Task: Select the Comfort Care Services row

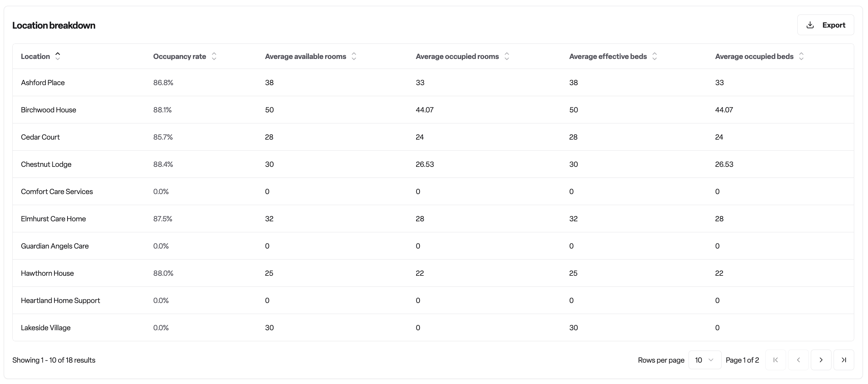Action: 433,191
